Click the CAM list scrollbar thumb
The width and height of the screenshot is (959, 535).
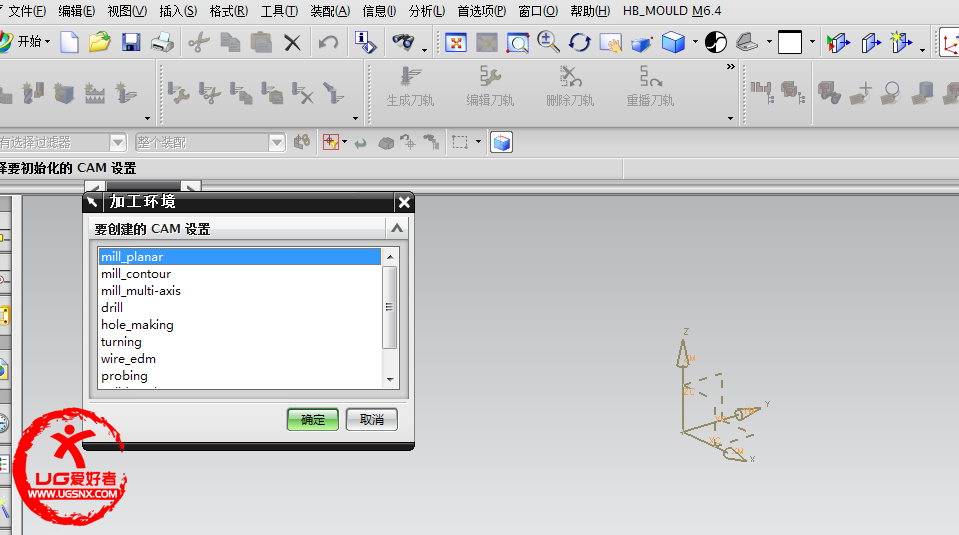tap(390, 307)
